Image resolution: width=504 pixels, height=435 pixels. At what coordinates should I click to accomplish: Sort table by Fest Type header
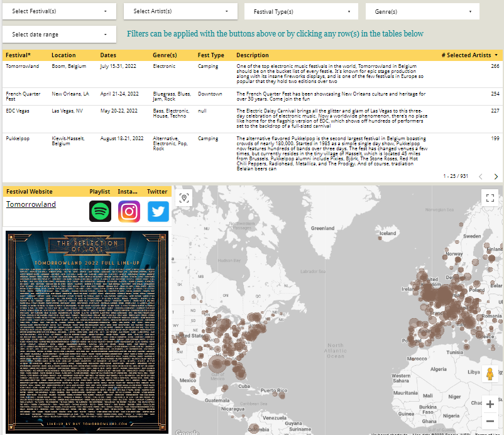click(x=211, y=55)
